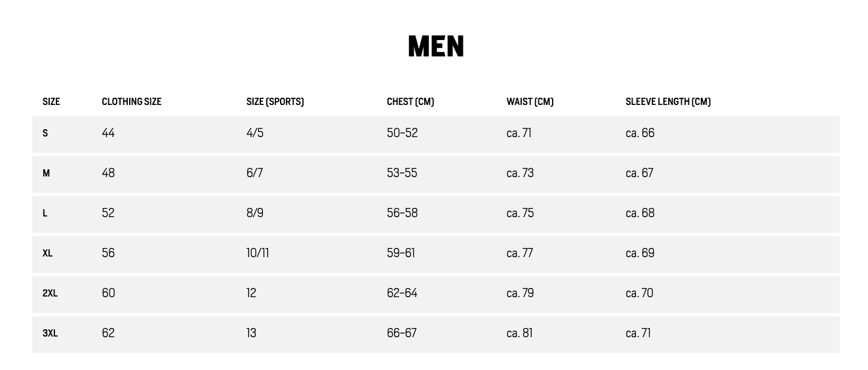Click sleeve length value ca. 70
This screenshot has height=370, width=868.
tap(640, 293)
